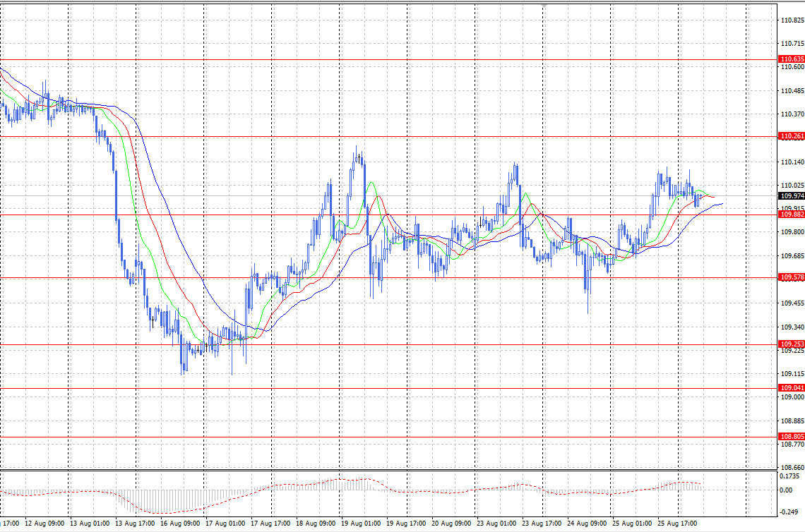Select the red 109.253 level label
805x532 pixels.
[x=792, y=344]
